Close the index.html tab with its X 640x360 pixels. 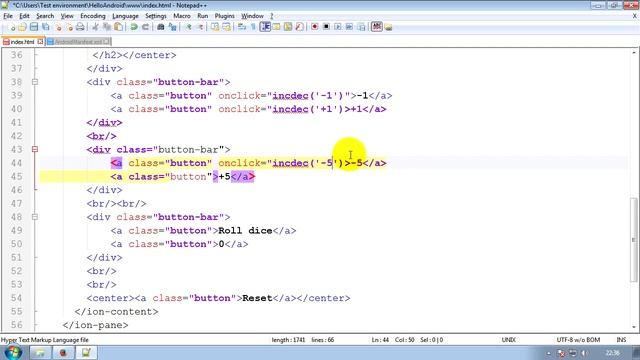coord(40,41)
